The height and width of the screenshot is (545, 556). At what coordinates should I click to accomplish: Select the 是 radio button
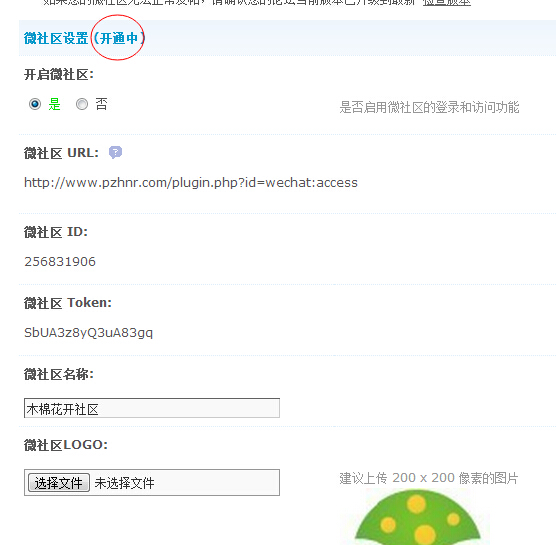point(35,104)
